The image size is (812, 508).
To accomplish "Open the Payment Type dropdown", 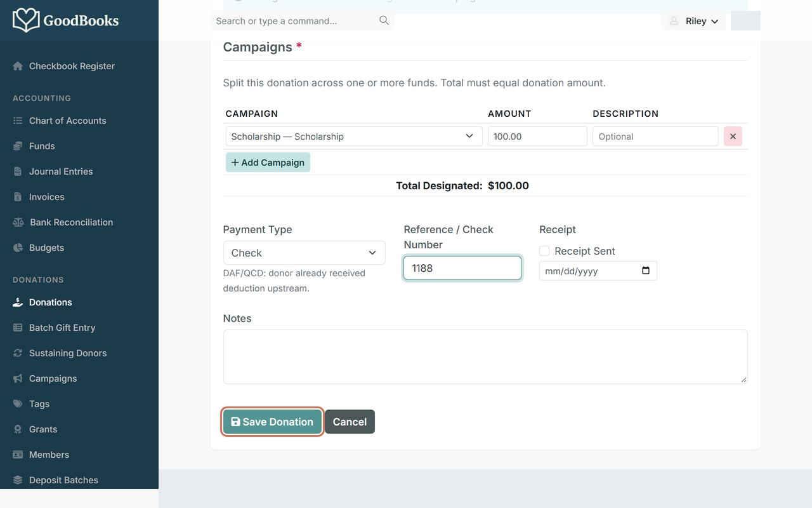I will [304, 253].
